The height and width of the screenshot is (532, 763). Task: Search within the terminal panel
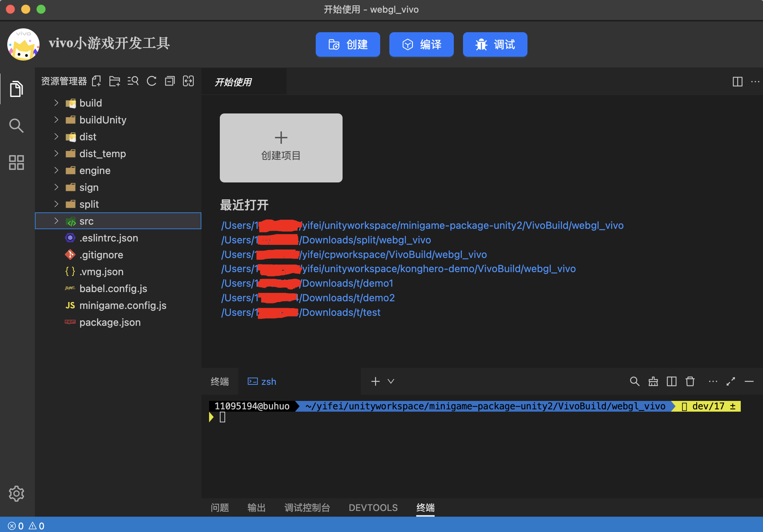coord(634,381)
